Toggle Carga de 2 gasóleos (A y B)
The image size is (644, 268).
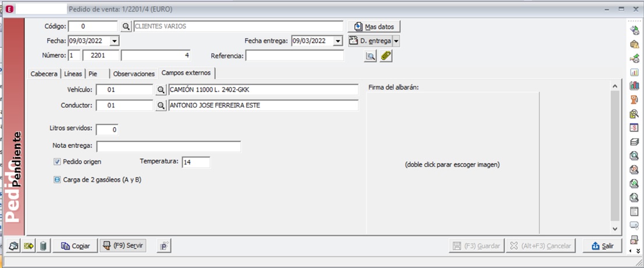pos(57,180)
